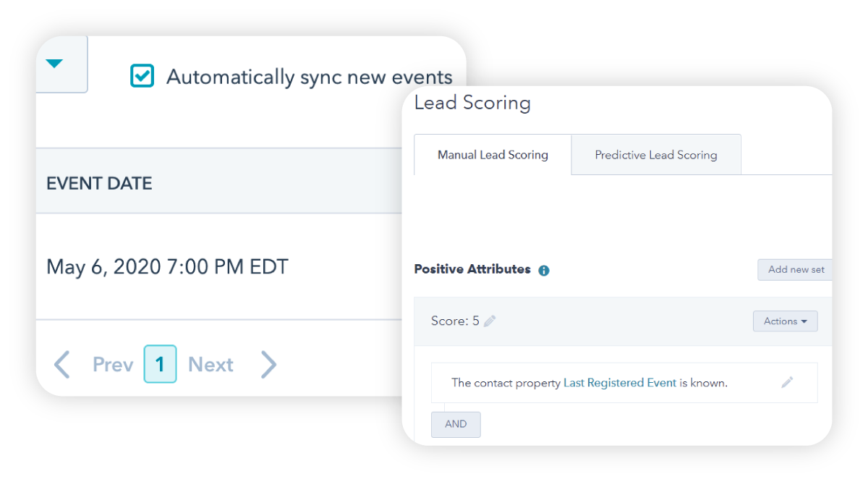Click the pencil icon beside Score: 5
The height and width of the screenshot is (482, 868).
pyautogui.click(x=490, y=321)
